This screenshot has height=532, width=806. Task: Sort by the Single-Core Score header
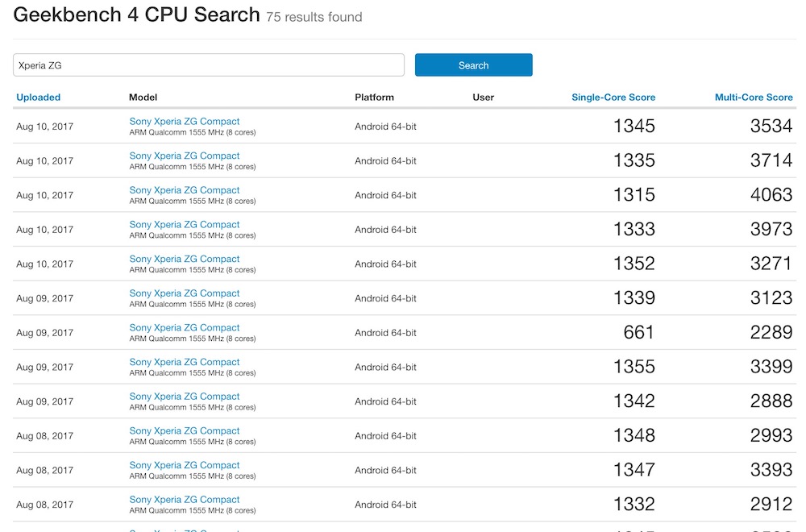pyautogui.click(x=613, y=98)
